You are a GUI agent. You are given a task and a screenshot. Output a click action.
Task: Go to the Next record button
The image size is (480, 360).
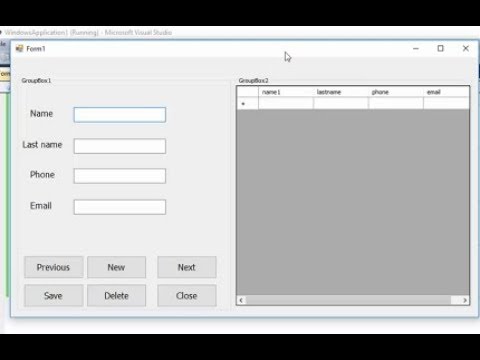[187, 267]
